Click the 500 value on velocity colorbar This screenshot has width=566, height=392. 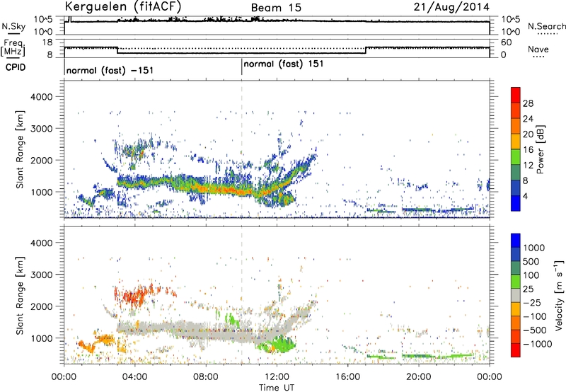[x=531, y=262]
